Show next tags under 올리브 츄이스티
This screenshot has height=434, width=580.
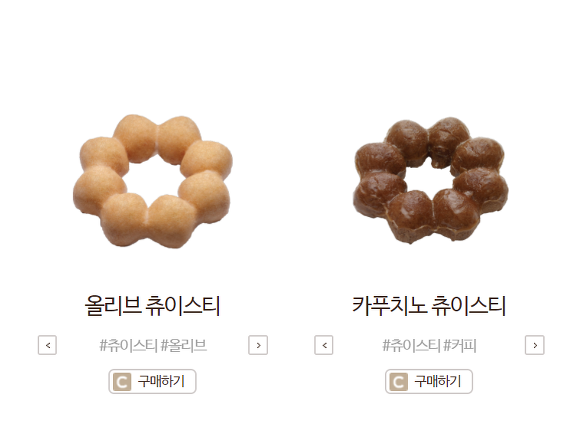click(x=258, y=345)
